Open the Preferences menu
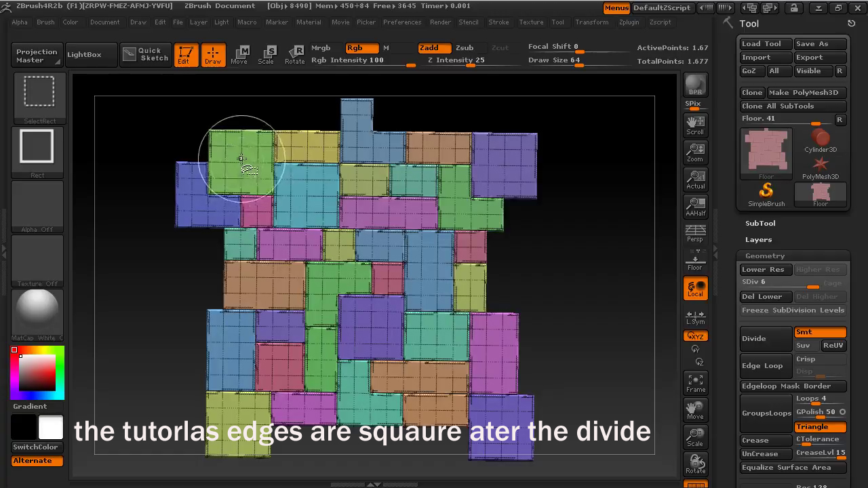This screenshot has width=868, height=488. (x=402, y=22)
